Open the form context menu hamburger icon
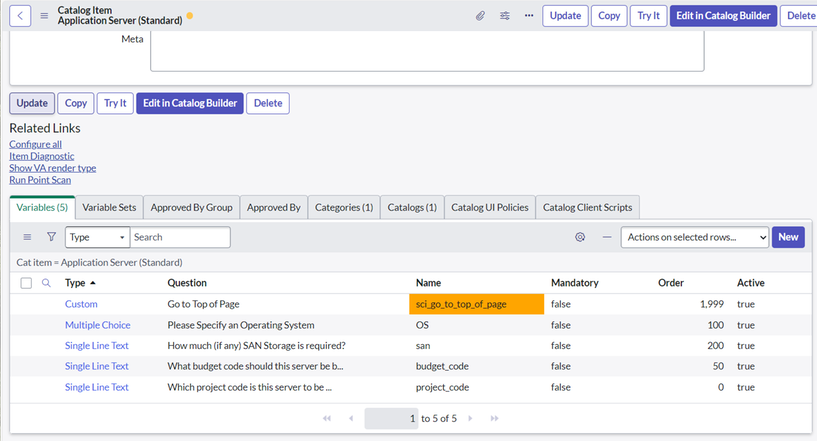The height and width of the screenshot is (441, 817). [x=44, y=16]
